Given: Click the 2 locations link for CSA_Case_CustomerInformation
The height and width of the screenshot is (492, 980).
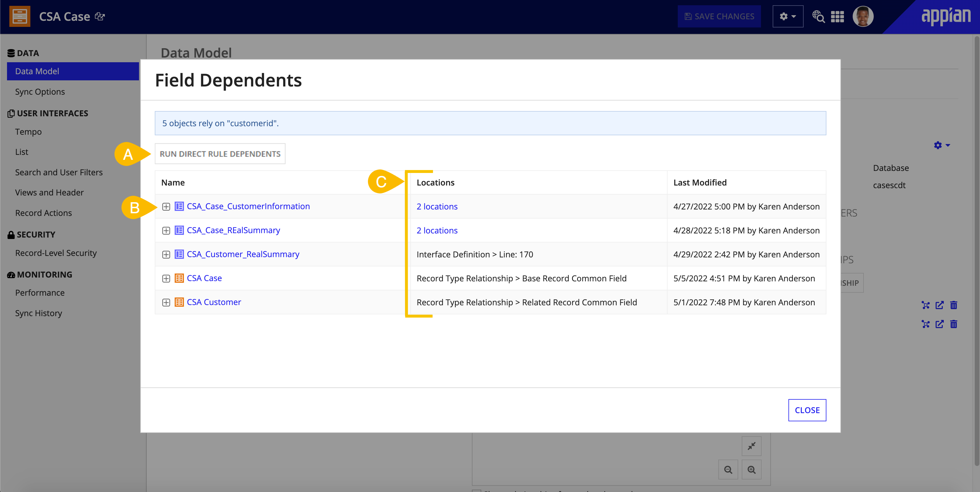Looking at the screenshot, I should click(x=437, y=206).
